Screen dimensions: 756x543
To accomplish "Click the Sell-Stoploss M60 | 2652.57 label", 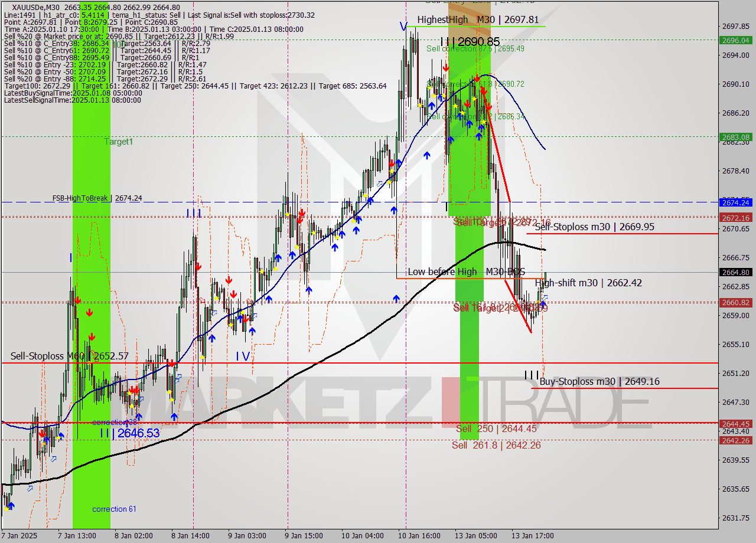I will coord(69,356).
